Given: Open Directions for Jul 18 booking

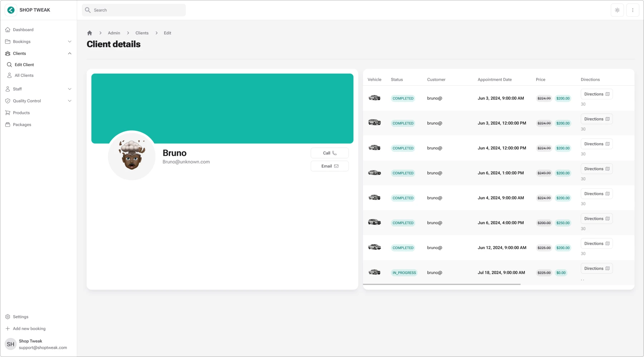Looking at the screenshot, I should 597,268.
